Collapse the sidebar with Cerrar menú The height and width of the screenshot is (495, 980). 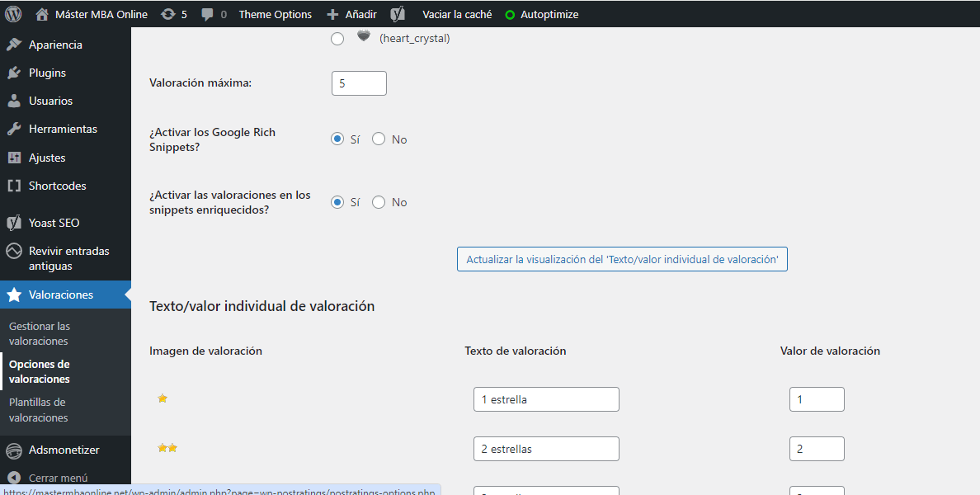(58, 478)
